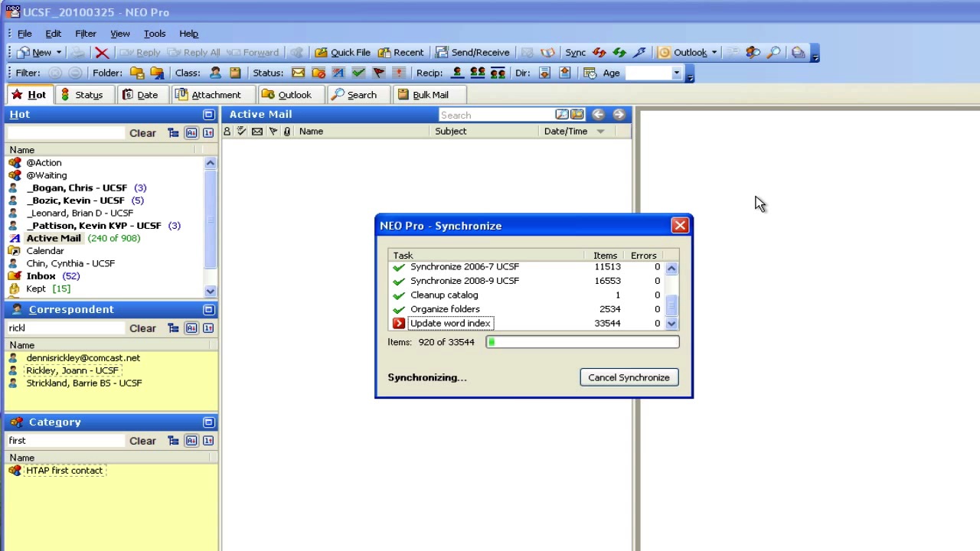This screenshot has height=551, width=980.
Task: Click the Date/Time column sort arrow
Action: tap(600, 132)
